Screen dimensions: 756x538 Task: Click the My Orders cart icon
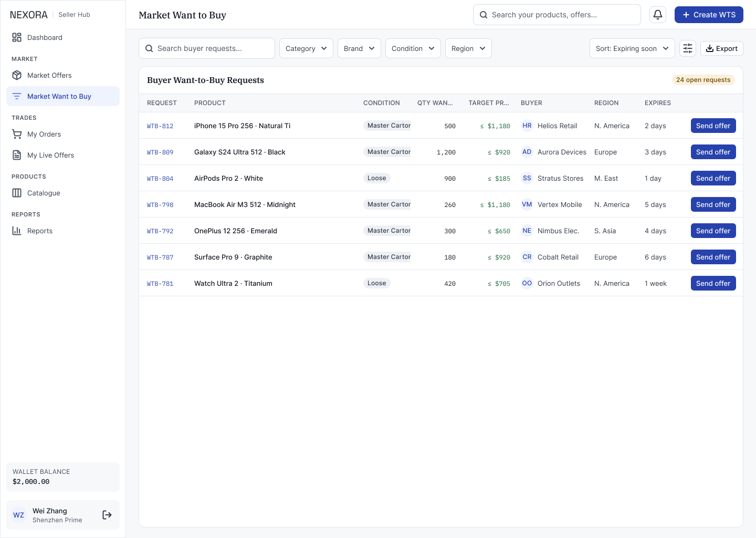[17, 134]
